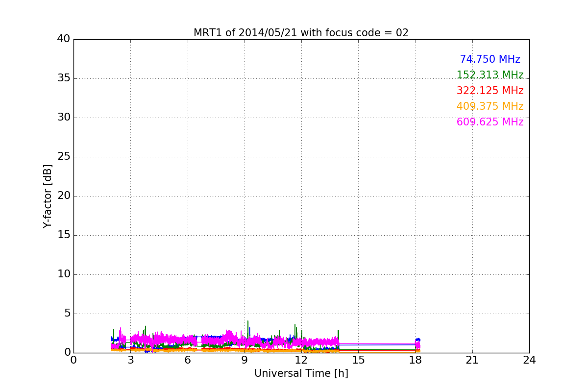Click the 'Y-factor [dB]' axis label

(48, 196)
